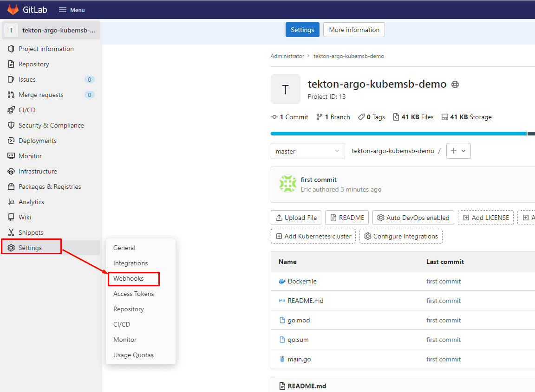Select Integrations in Settings submenu
This screenshot has height=392, width=535.
coord(130,263)
